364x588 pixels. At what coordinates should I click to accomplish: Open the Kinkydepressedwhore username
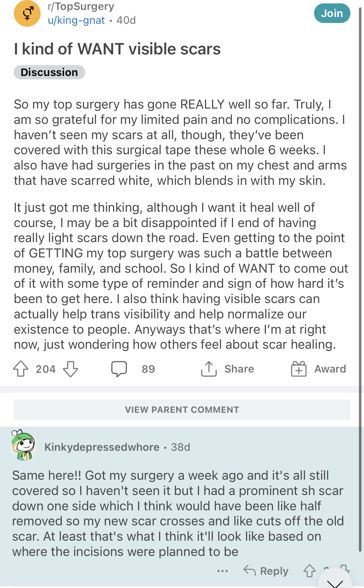coord(102,447)
